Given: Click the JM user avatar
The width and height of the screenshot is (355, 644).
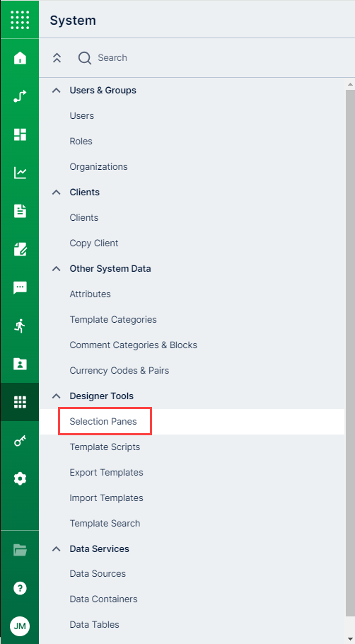Looking at the screenshot, I should click(20, 626).
